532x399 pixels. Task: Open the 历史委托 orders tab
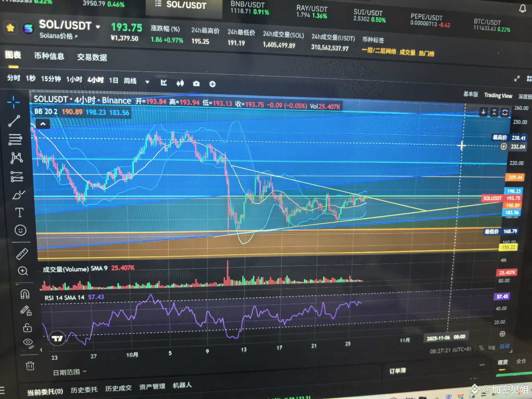(84, 390)
